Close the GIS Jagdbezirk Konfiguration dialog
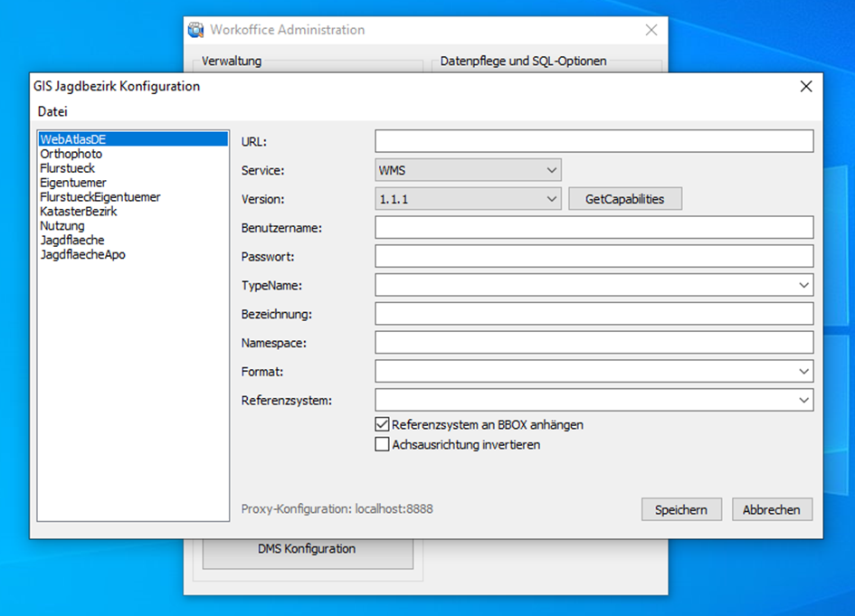The image size is (855, 616). tap(806, 87)
